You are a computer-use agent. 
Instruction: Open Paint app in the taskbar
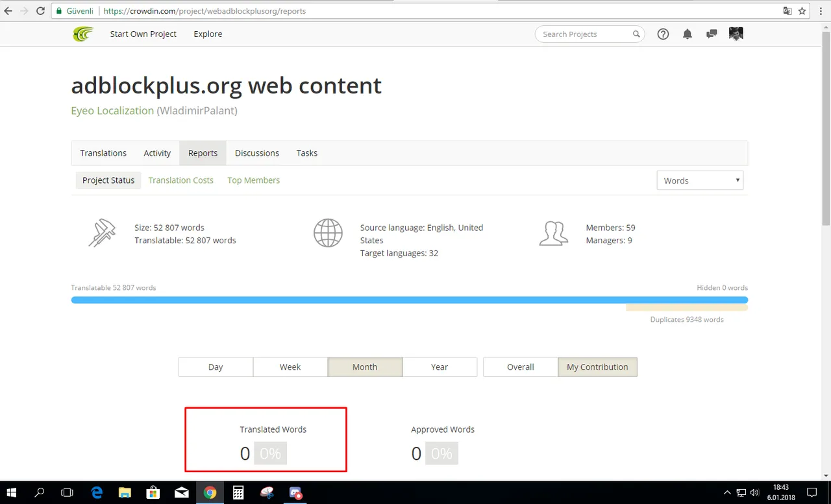point(267,492)
